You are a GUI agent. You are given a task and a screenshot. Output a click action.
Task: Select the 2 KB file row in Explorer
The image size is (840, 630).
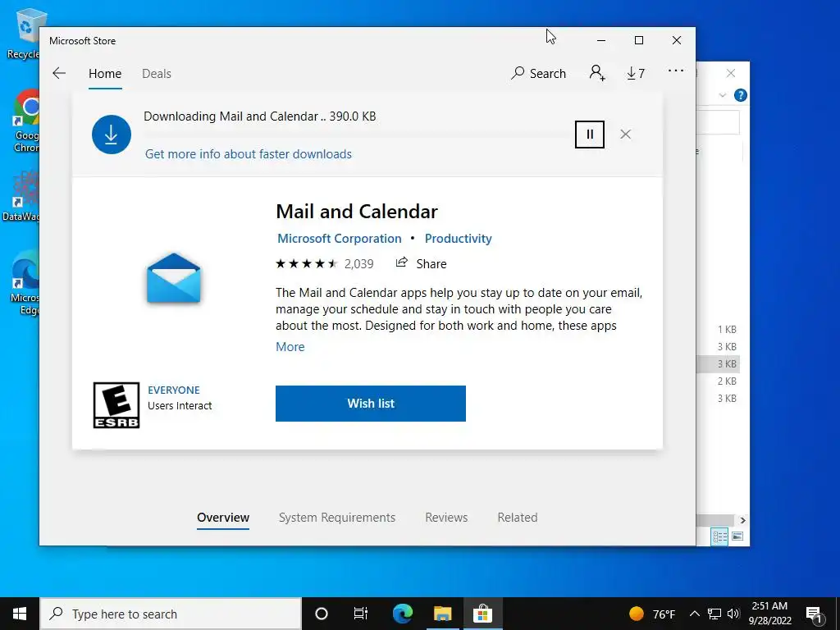[x=719, y=381]
